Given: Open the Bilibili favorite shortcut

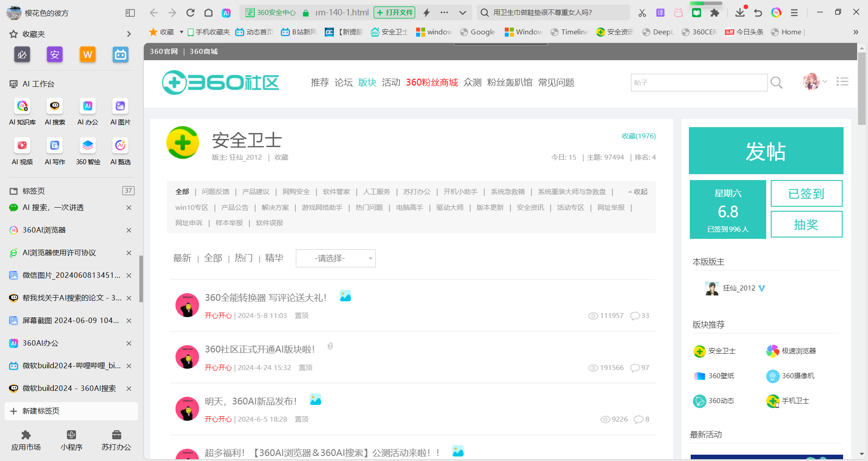Looking at the screenshot, I should [x=120, y=55].
